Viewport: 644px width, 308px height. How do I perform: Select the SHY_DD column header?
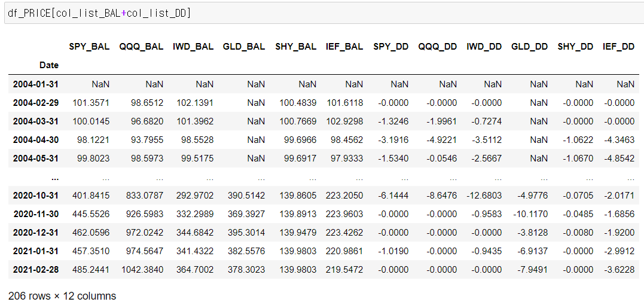click(575, 47)
